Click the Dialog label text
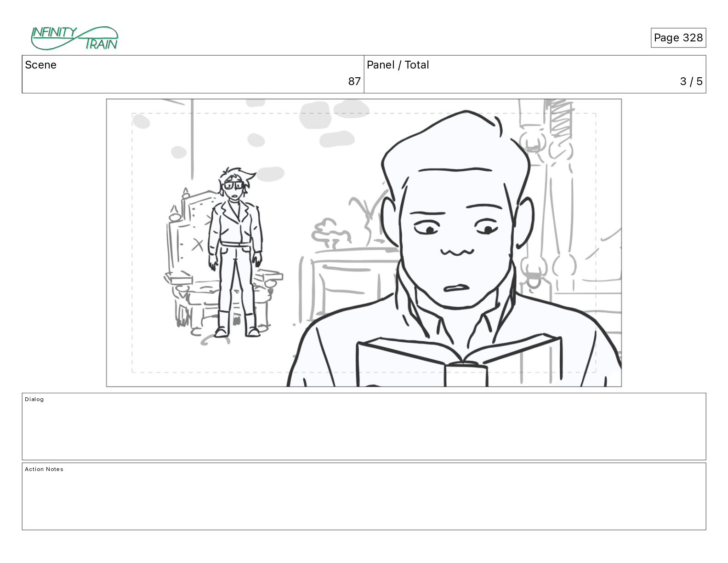Image resolution: width=728 pixels, height=563 pixels. point(34,399)
